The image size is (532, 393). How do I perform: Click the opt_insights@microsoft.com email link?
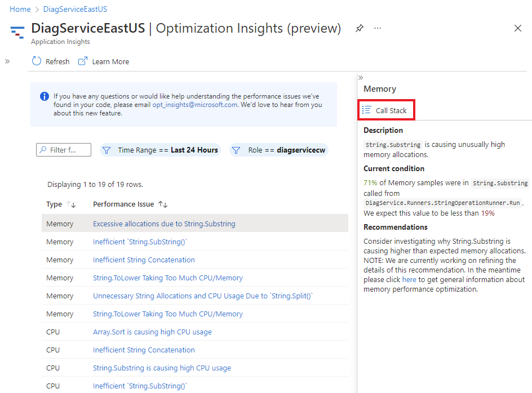(195, 105)
